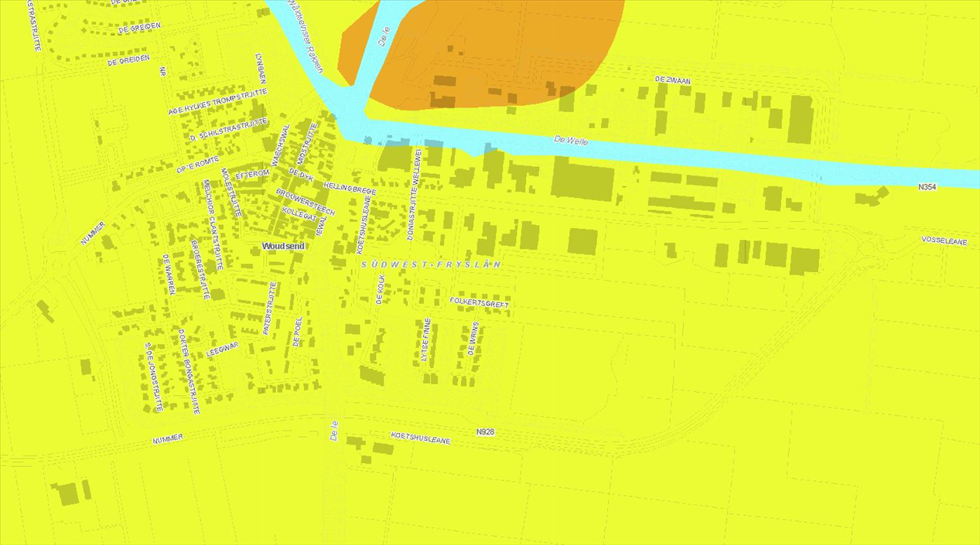Click the D. SCHILSTRASTRJITTE street label
This screenshot has height=545, width=980.
coord(228,129)
